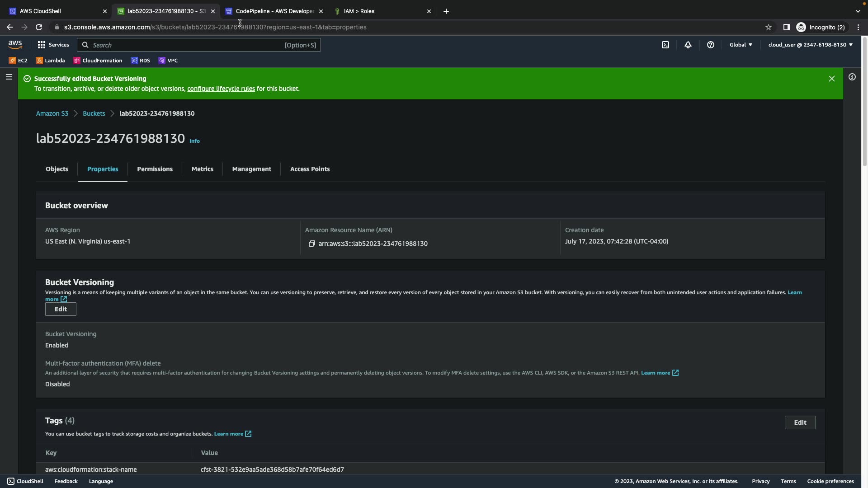
Task: Open the left hamburger navigation menu
Action: pyautogui.click(x=9, y=77)
